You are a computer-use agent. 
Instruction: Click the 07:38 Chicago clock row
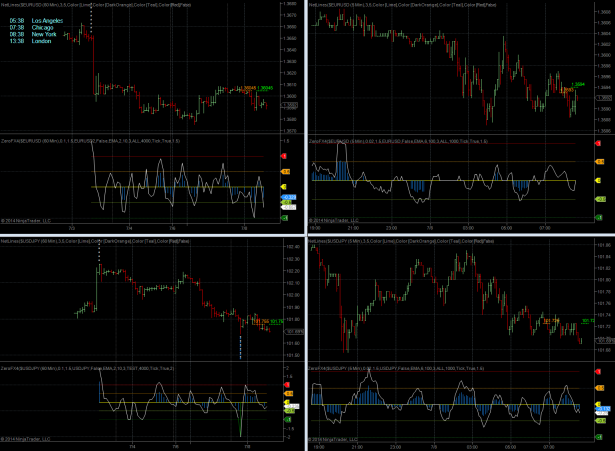pos(31,27)
